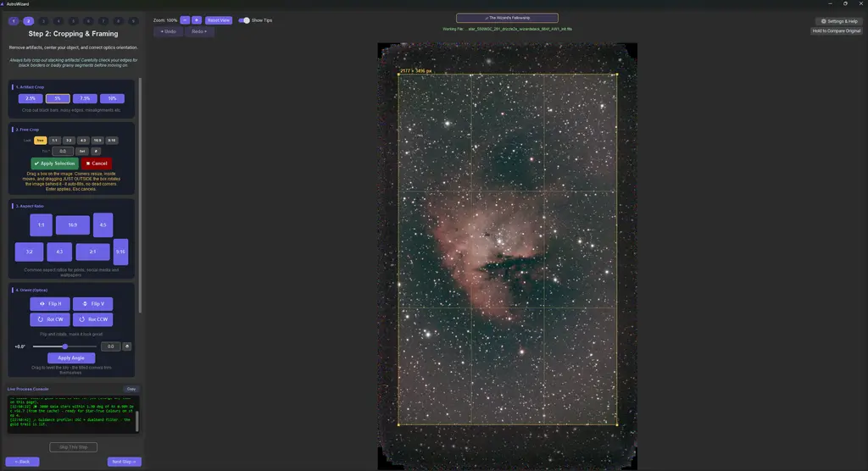This screenshot has width=868, height=471.
Task: Click Set next to crop rotation field
Action: [82, 151]
